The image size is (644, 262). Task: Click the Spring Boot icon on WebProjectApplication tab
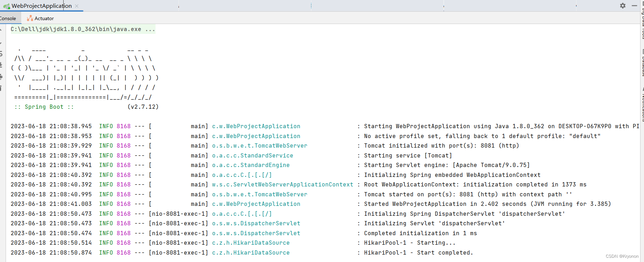7,6
